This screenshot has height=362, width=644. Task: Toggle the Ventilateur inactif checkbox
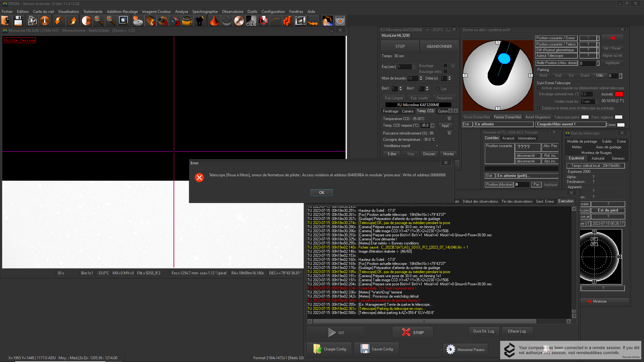click(x=437, y=146)
